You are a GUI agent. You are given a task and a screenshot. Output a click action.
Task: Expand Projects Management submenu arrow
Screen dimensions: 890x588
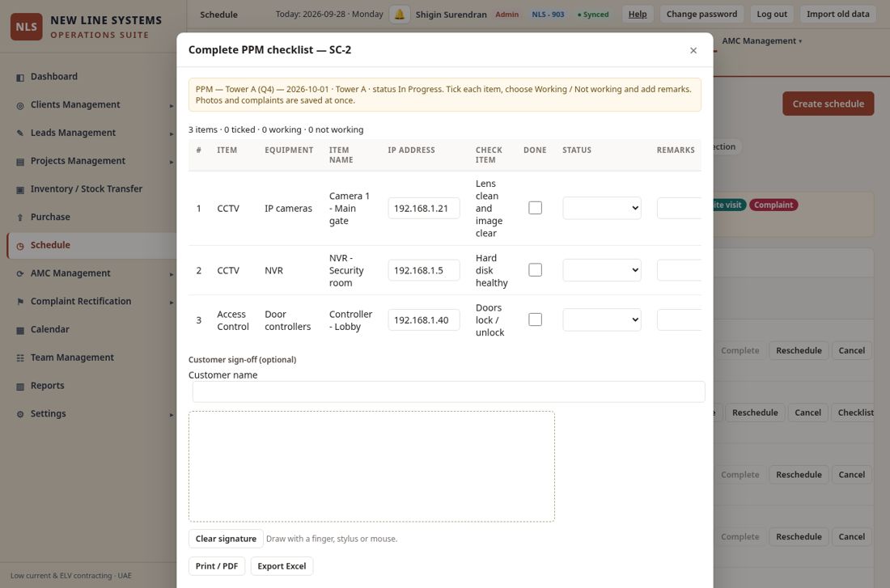coord(171,162)
